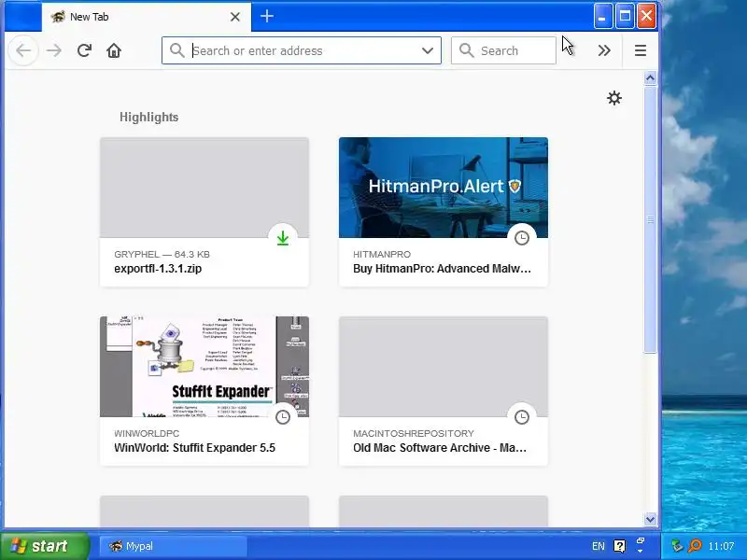This screenshot has width=747, height=560.
Task: Click the vertical scrollbar thumb
Action: pyautogui.click(x=650, y=219)
